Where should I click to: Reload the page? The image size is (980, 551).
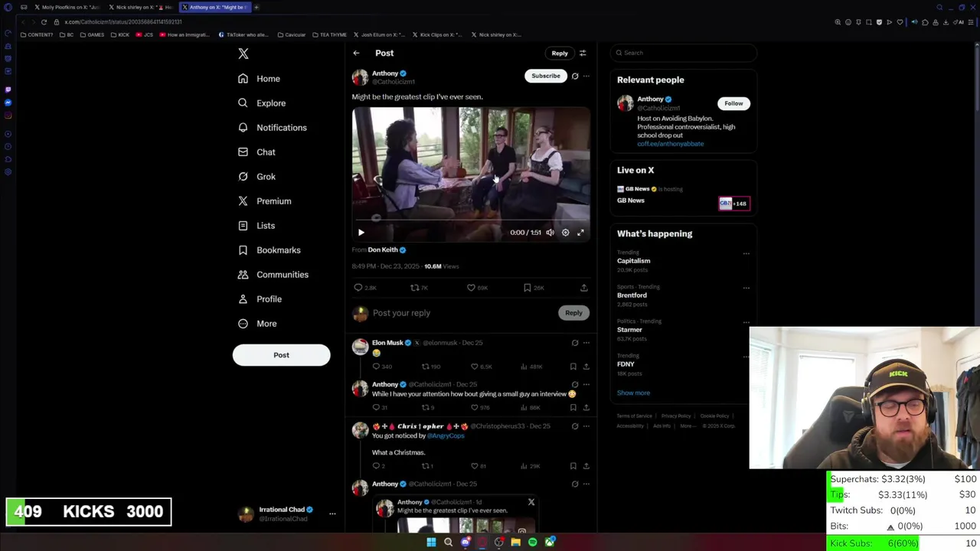click(x=44, y=22)
